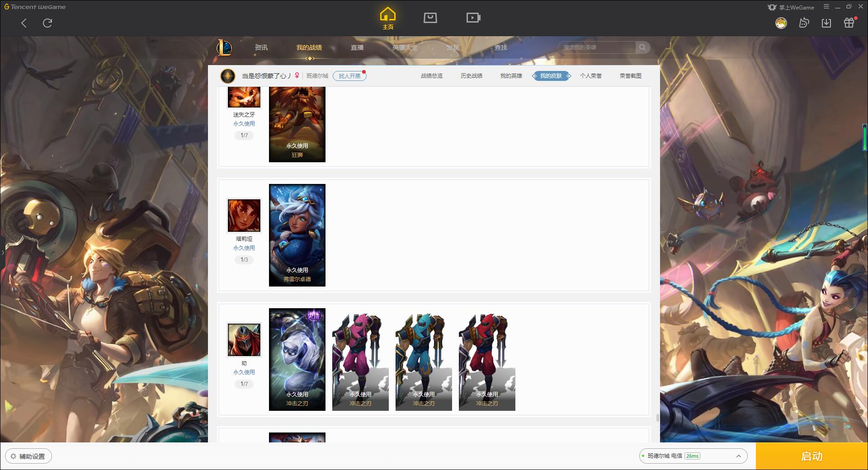The image size is (868, 470).
Task: Click the green scroll indicator on right edge
Action: pos(865,137)
